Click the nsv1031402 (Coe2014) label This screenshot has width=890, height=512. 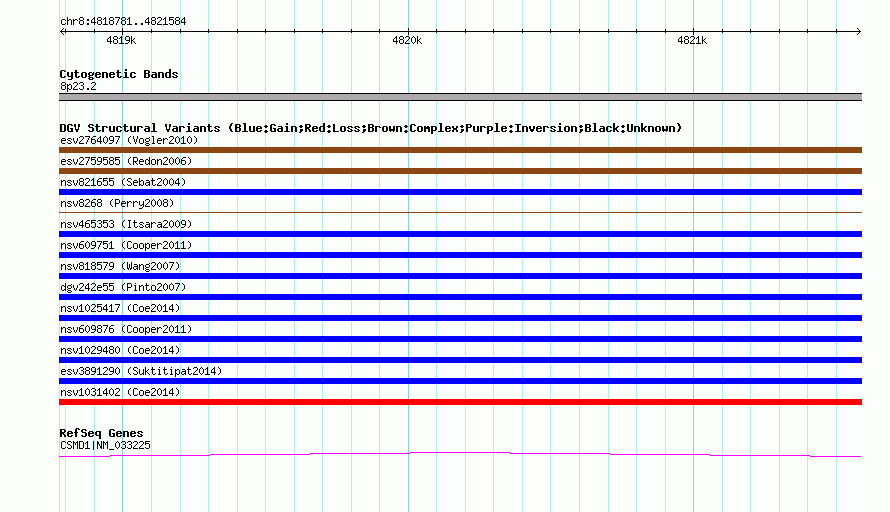pos(120,392)
